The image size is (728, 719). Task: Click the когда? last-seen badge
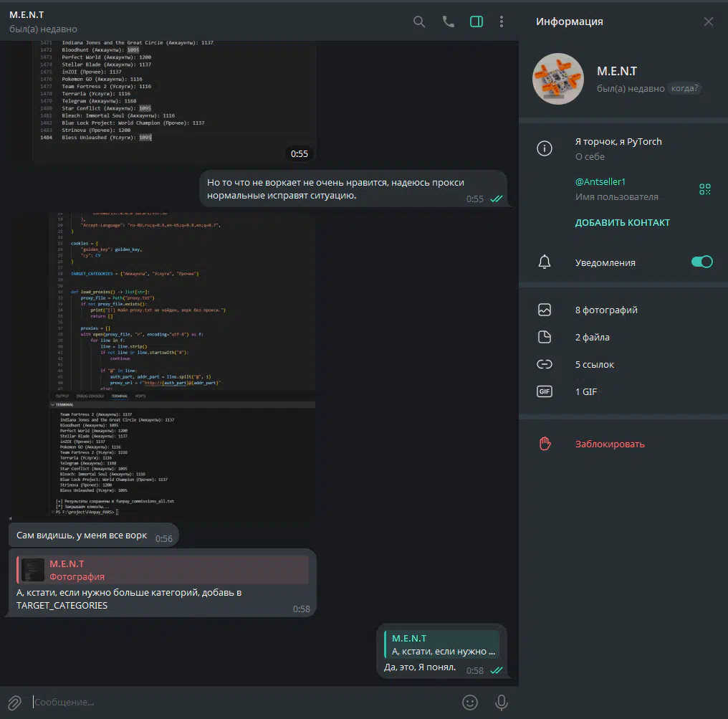click(684, 88)
